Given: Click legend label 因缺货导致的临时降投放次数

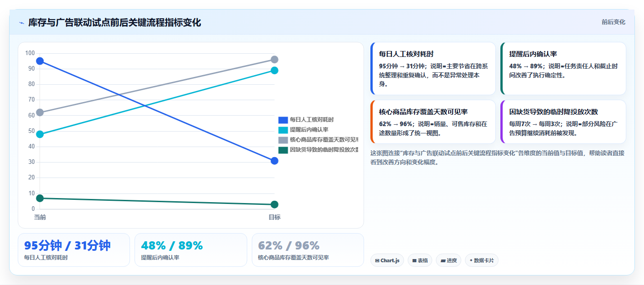Looking at the screenshot, I should (324, 150).
